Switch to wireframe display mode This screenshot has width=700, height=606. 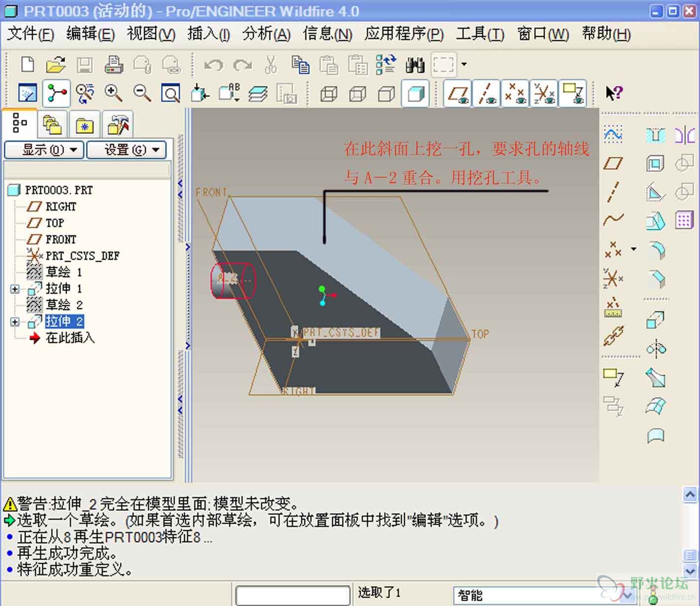tap(329, 93)
